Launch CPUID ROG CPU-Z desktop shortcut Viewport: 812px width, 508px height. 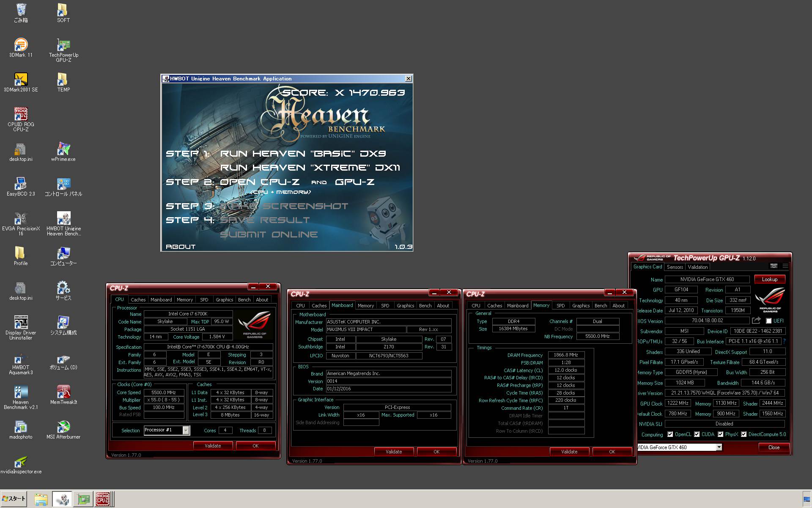tap(21, 120)
